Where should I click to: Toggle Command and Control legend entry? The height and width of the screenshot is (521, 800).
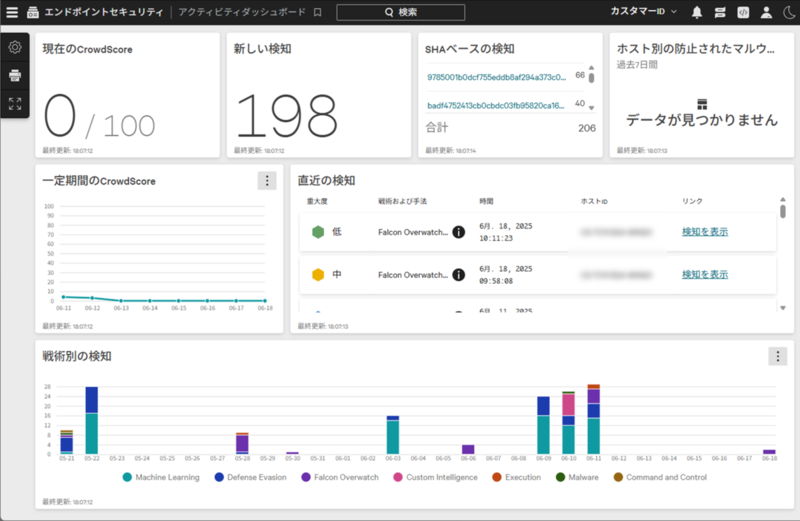(x=660, y=477)
